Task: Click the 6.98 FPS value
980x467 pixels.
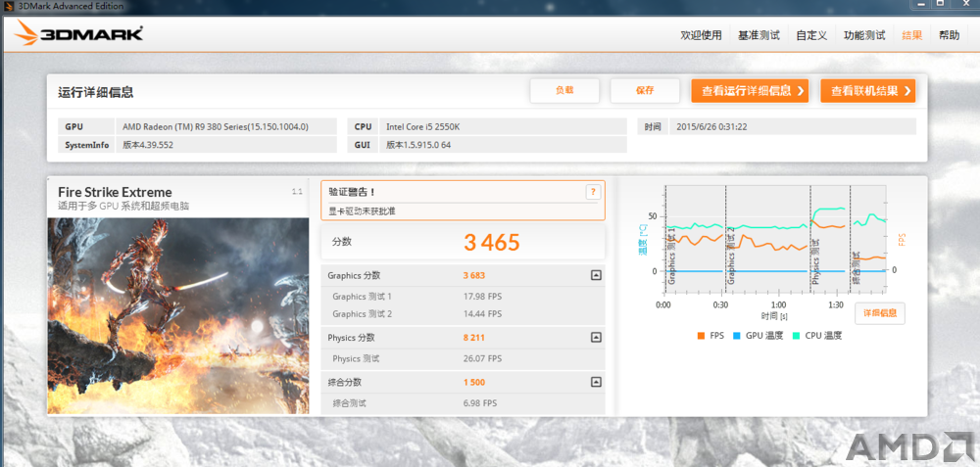Action: 479,403
